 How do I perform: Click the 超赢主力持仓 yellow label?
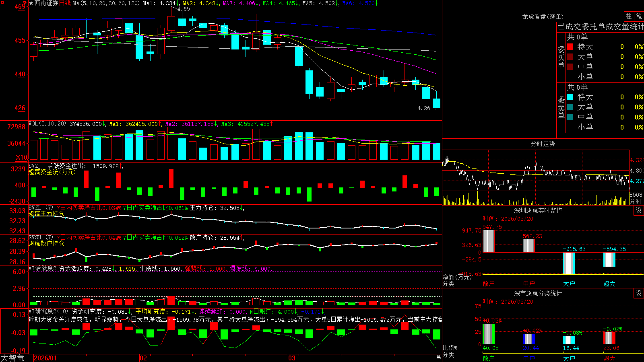46,214
